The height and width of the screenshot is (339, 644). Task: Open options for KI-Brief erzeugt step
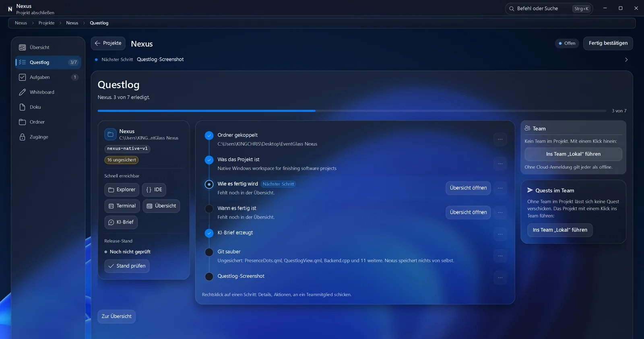click(x=500, y=234)
